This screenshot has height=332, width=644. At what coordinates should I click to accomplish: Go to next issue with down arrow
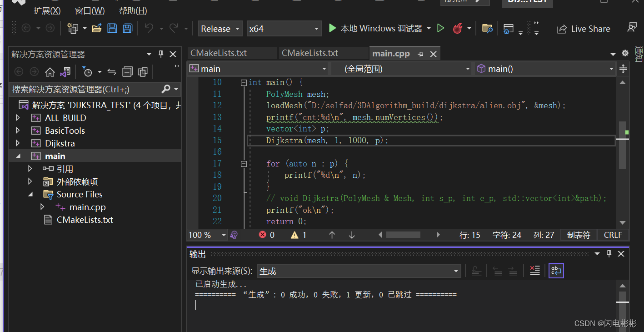[x=352, y=235]
